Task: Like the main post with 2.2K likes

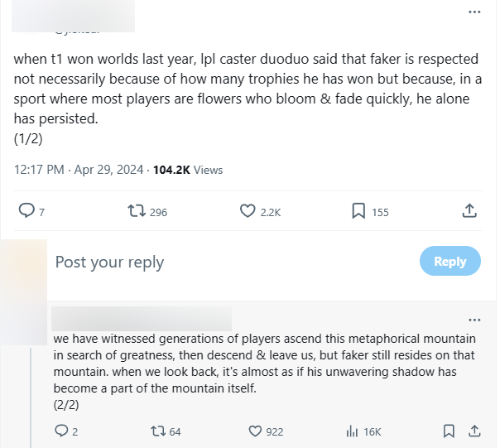Action: 248,211
